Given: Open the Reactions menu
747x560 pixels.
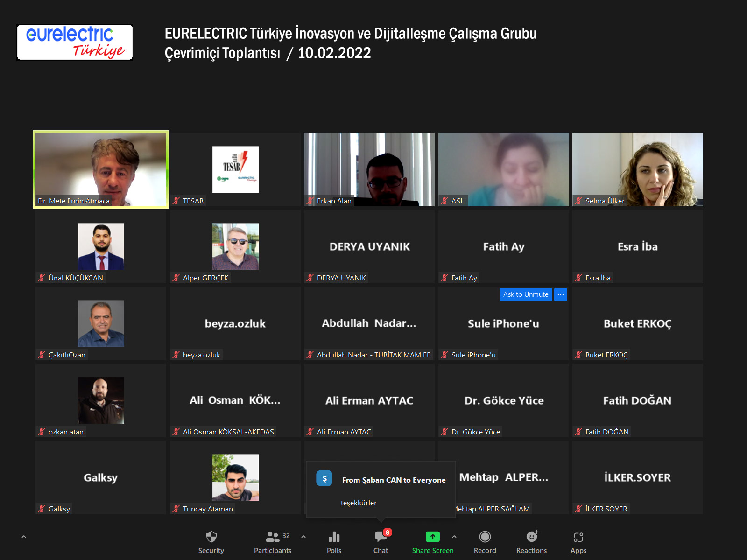Looking at the screenshot, I should 531,537.
